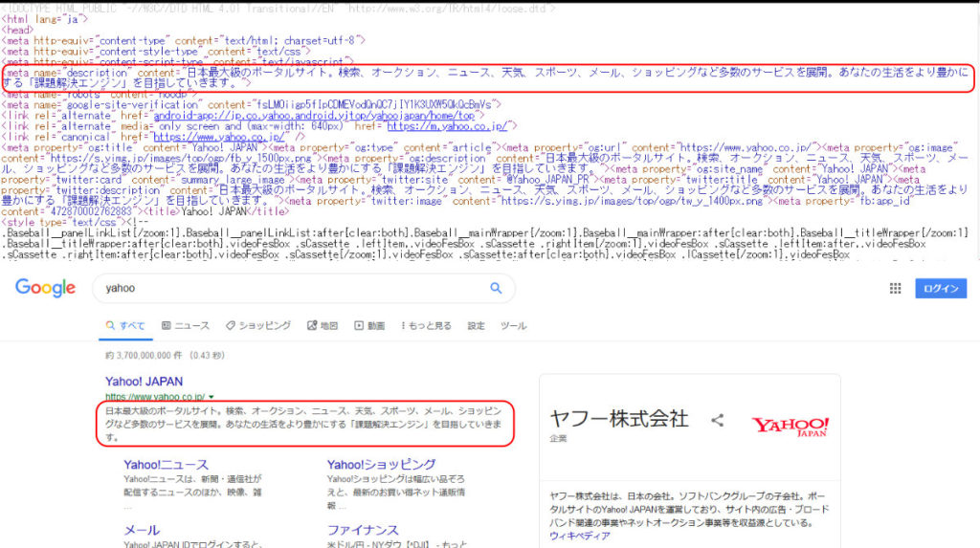980x548 pixels.
Task: Select the すべて search tab
Action: [125, 326]
